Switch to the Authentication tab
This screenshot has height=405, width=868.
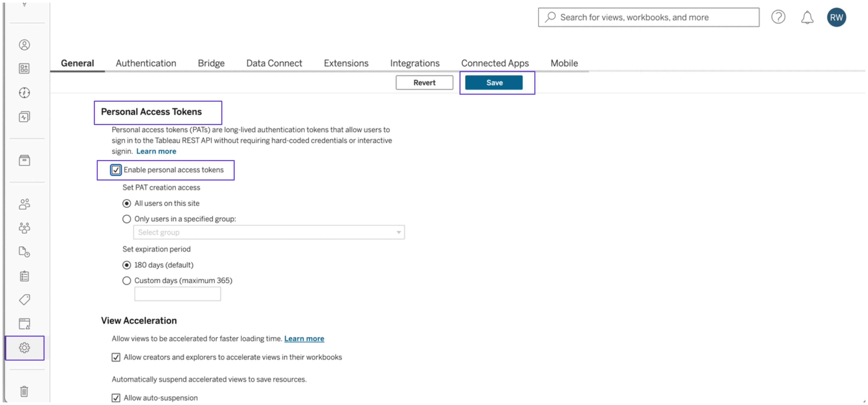[146, 63]
